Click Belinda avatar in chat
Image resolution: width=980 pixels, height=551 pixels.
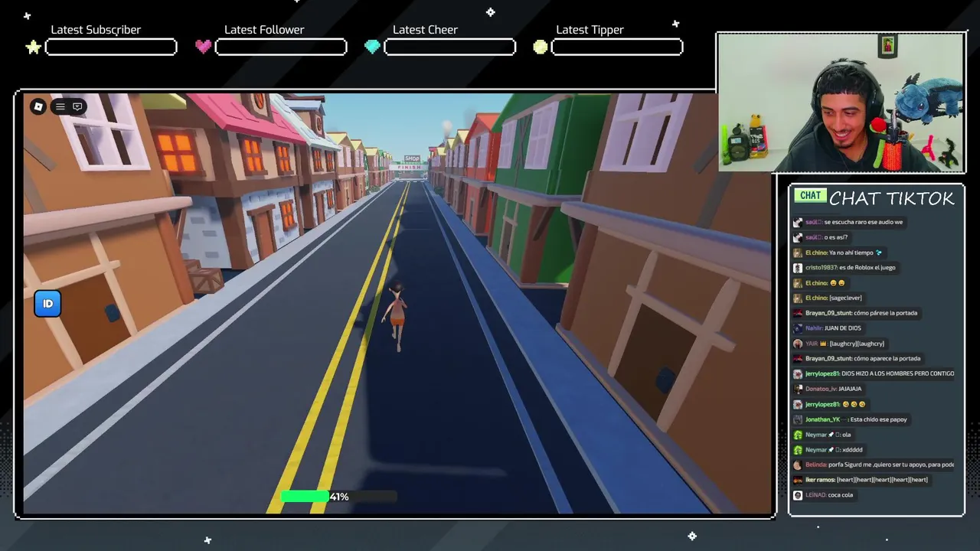(x=798, y=465)
